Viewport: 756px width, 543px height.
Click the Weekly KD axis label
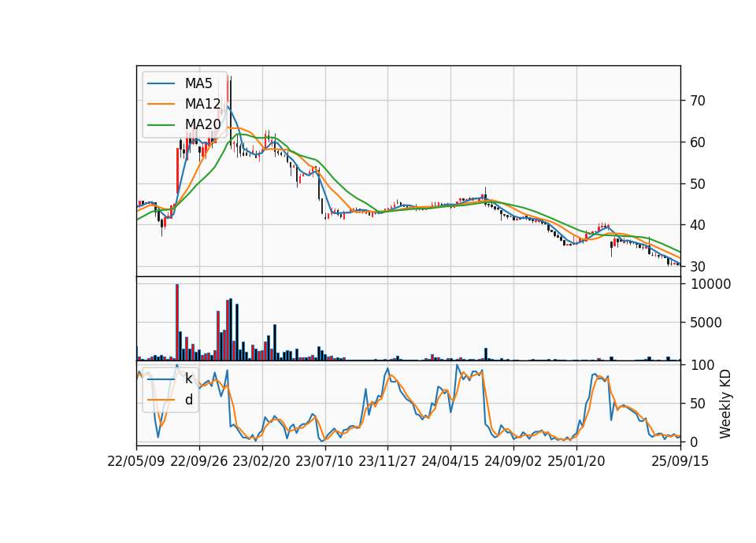[725, 404]
